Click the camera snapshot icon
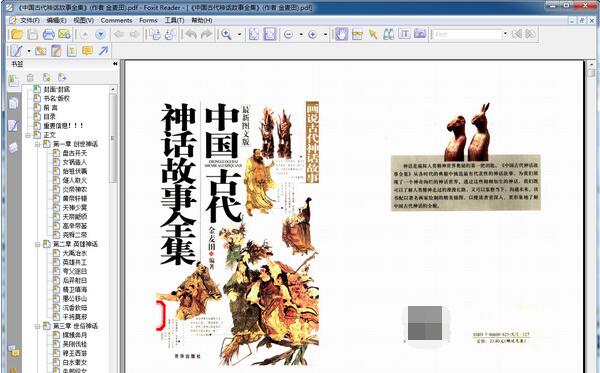The image size is (600, 373). pos(420,34)
